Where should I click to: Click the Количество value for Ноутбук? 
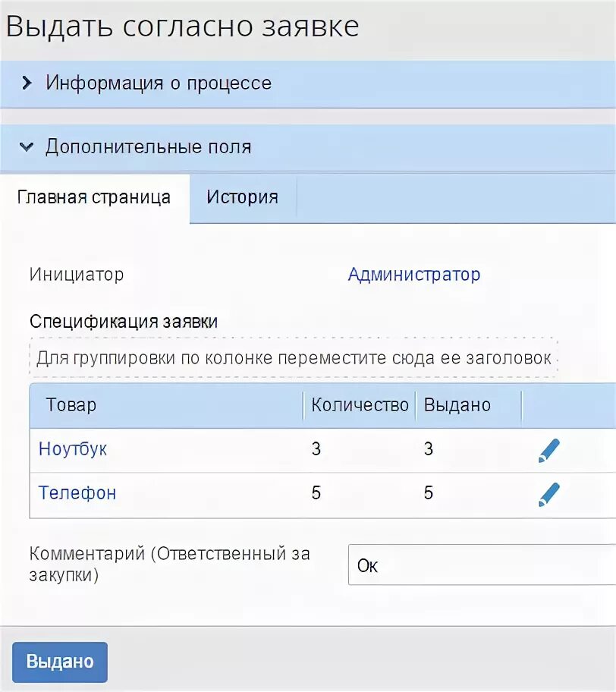coord(316,448)
